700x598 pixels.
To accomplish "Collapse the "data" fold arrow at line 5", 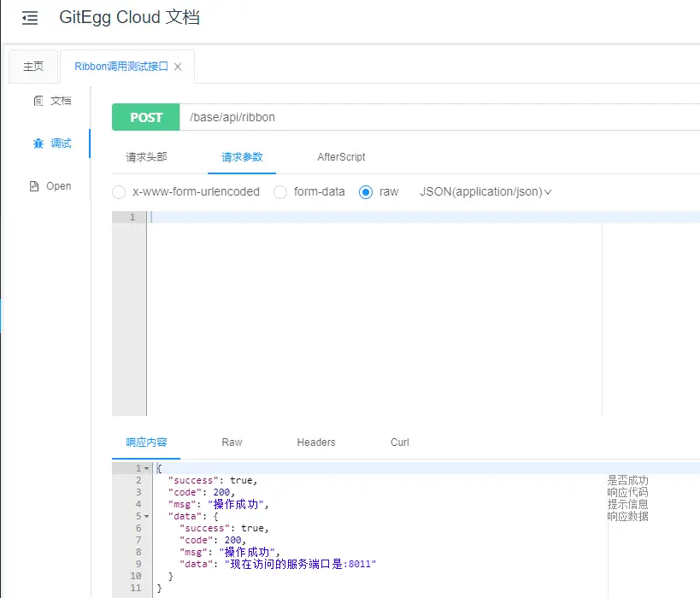I will click(x=146, y=516).
